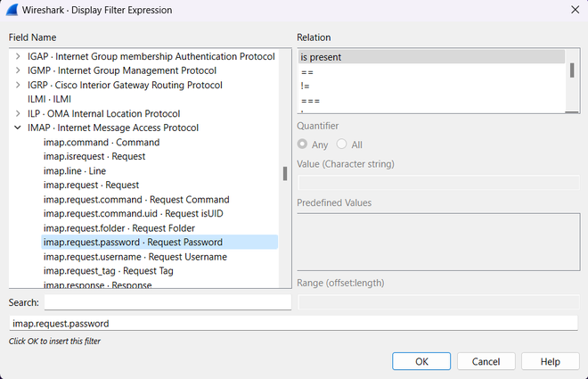Select the Any quantifier radio button
The height and width of the screenshot is (379, 588).
pos(304,144)
